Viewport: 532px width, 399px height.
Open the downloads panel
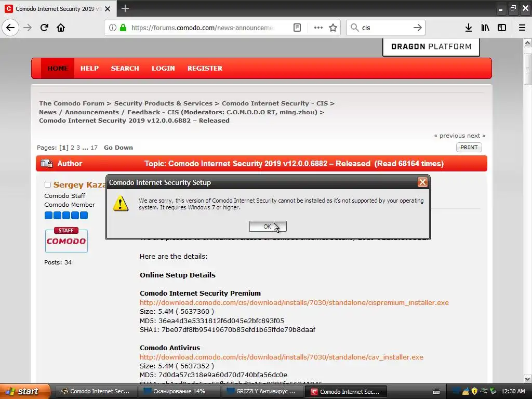(x=469, y=28)
